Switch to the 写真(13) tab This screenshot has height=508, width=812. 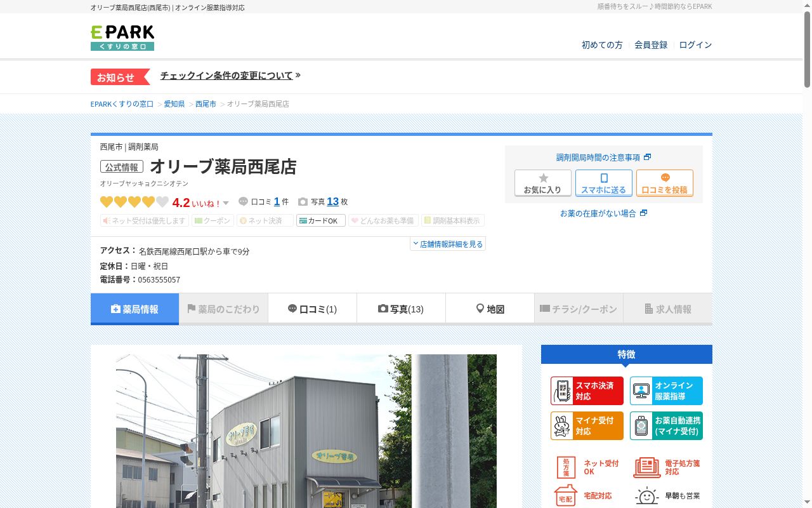[x=401, y=309]
